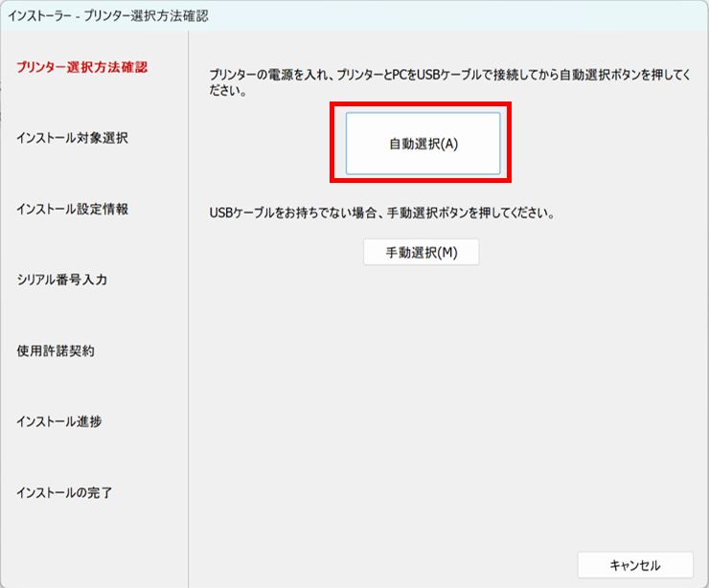Click the インストール設定情報 step label
The height and width of the screenshot is (588, 709).
73,209
